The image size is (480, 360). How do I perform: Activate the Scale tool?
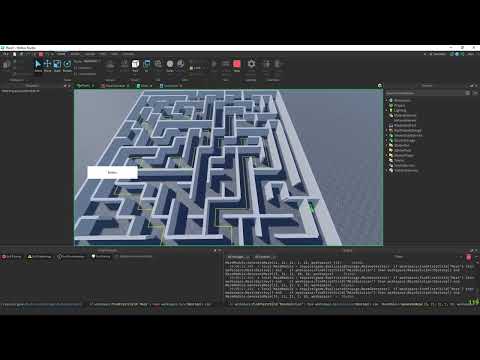point(57,65)
